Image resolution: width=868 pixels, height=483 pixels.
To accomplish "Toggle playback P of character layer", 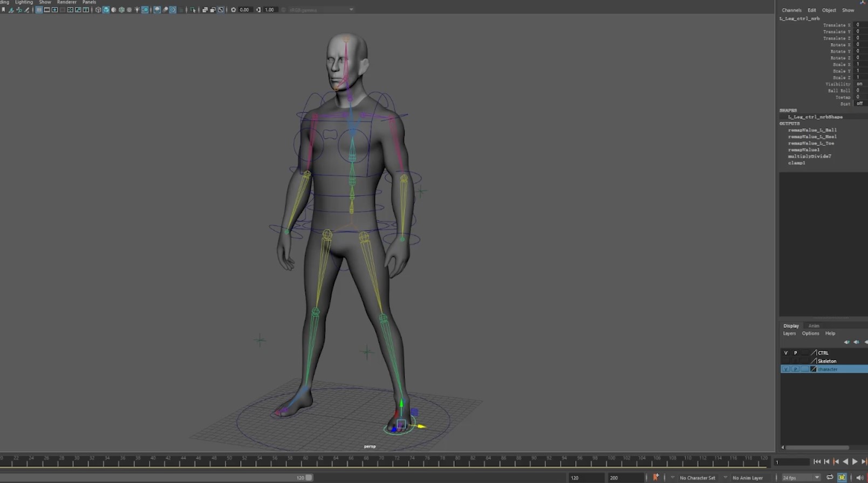I will [795, 369].
